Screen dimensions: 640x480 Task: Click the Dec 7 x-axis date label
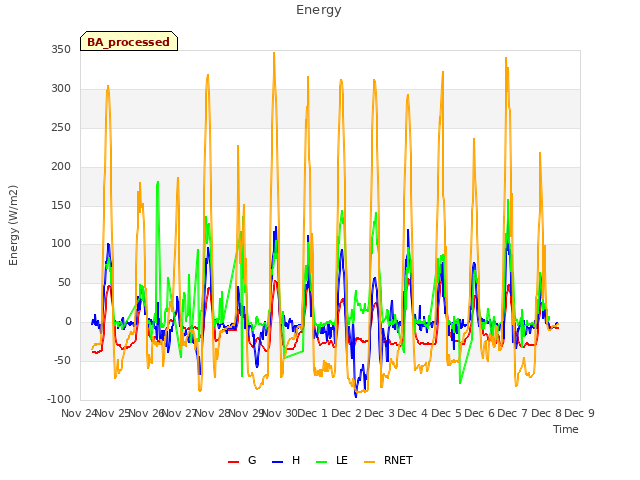click(x=513, y=413)
